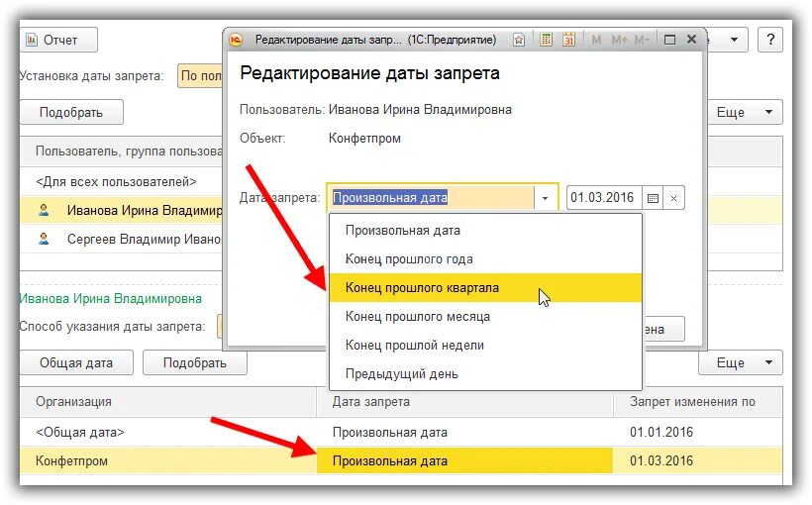Click highlighted Произвольная дата cell in Конфетпром row
The height and width of the screenshot is (505, 812).
click(x=464, y=461)
